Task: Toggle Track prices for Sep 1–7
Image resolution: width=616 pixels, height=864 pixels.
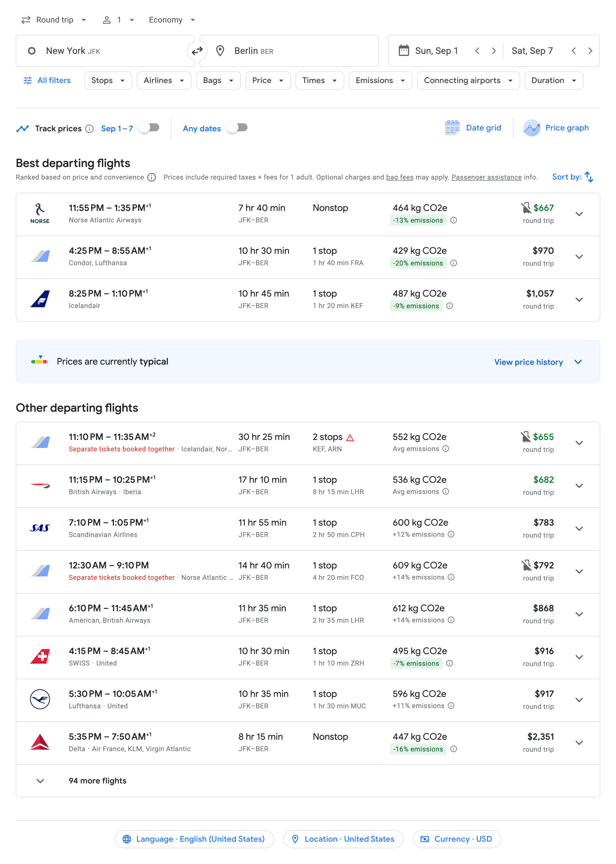Action: click(149, 128)
